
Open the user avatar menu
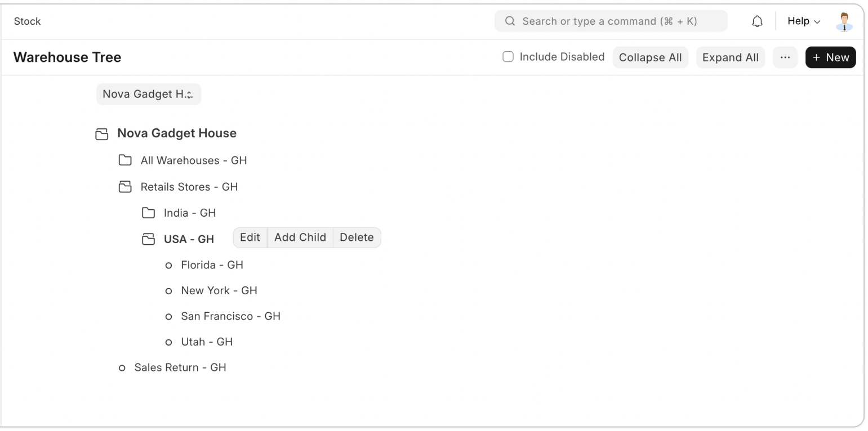844,21
